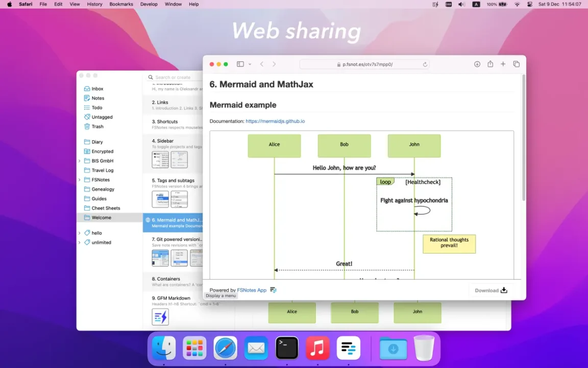Screen dimensions: 588x368
Task: Click thumbnail under 9. GFM Markdown note
Action: (160, 316)
